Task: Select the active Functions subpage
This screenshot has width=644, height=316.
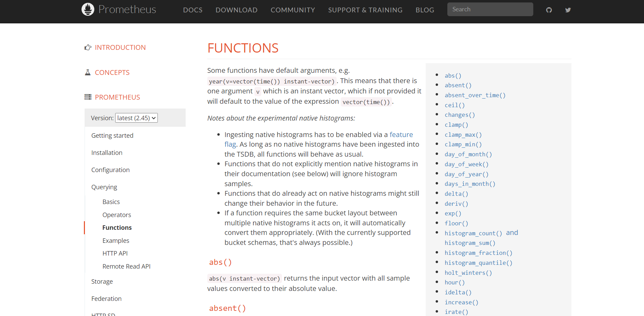Action: 117,228
